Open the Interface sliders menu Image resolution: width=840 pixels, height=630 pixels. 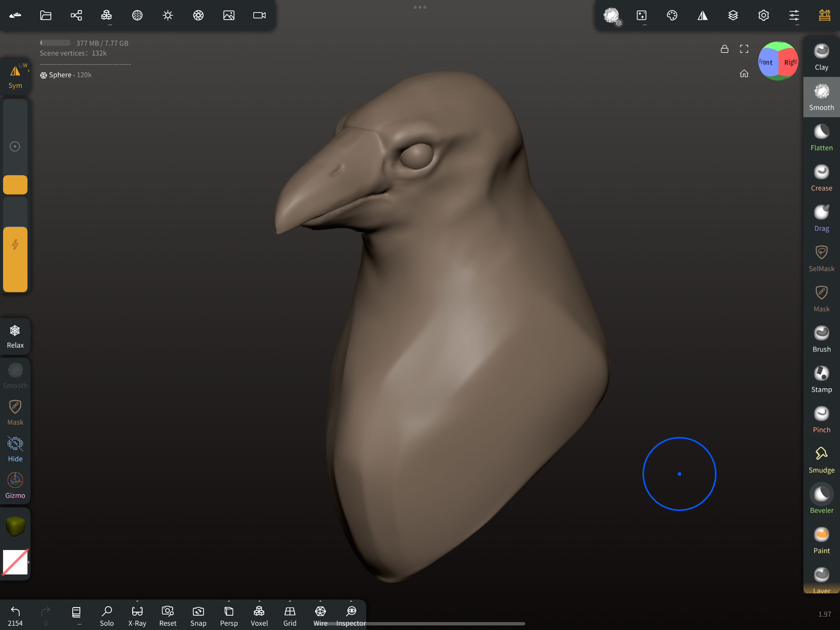pyautogui.click(x=794, y=15)
